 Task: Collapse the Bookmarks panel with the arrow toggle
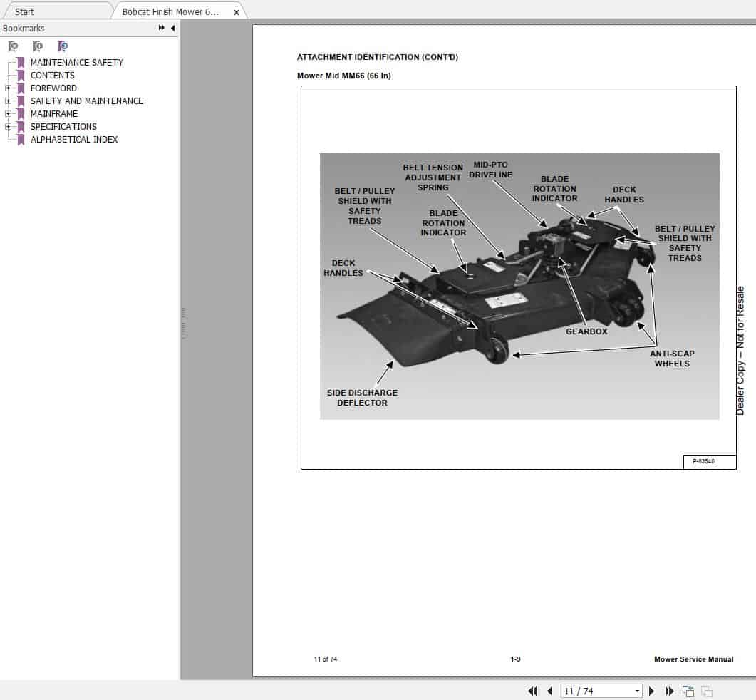click(x=171, y=28)
